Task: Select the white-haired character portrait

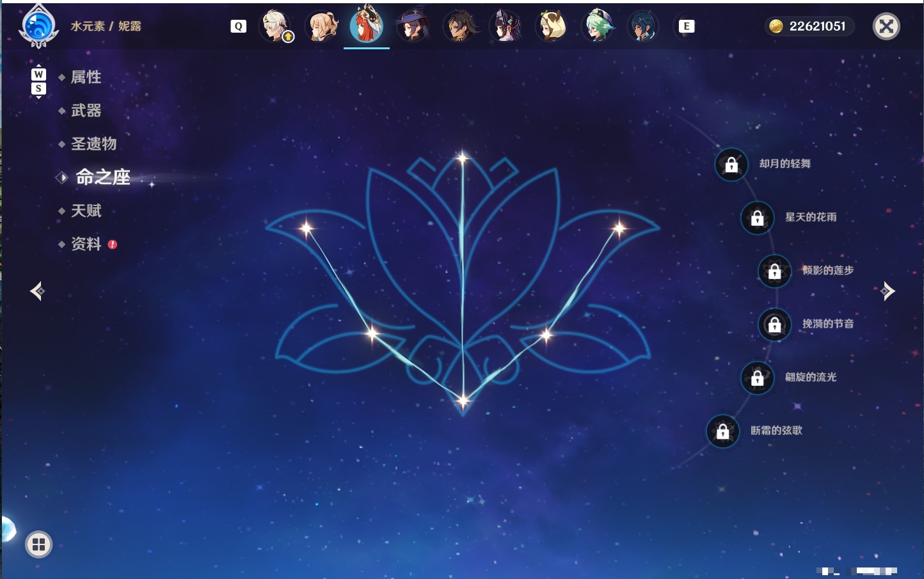Action: (x=276, y=26)
